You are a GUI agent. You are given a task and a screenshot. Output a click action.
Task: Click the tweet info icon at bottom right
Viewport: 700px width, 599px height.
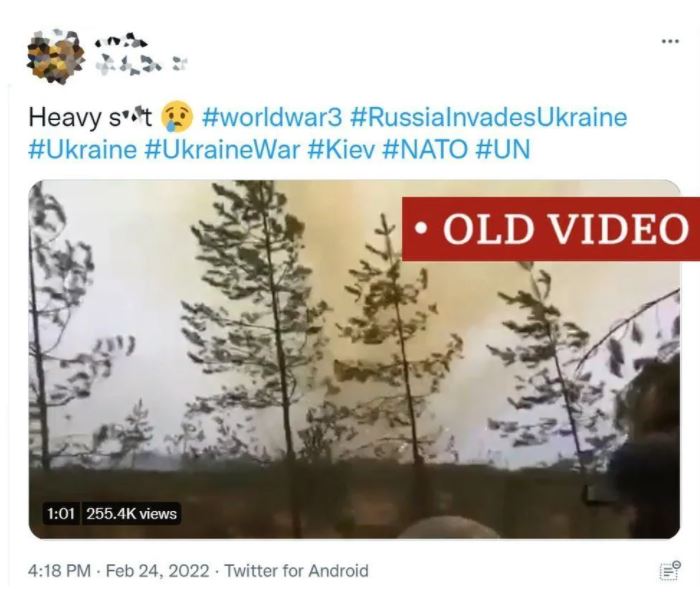(670, 571)
